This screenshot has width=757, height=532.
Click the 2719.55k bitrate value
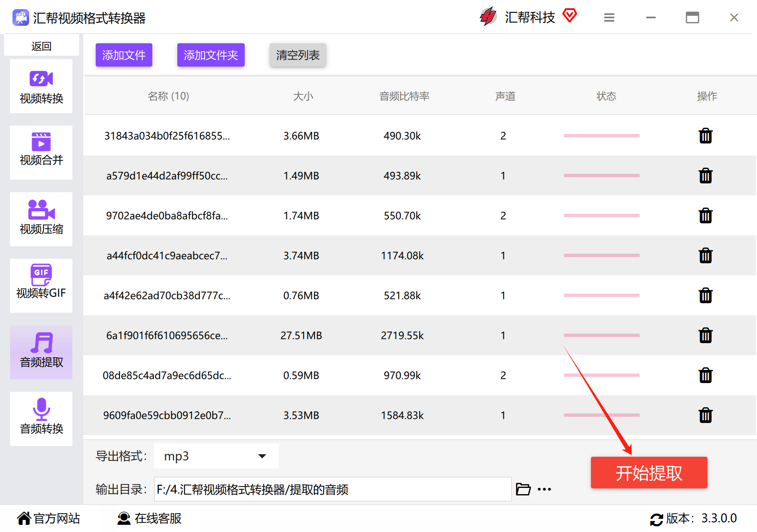coord(402,335)
